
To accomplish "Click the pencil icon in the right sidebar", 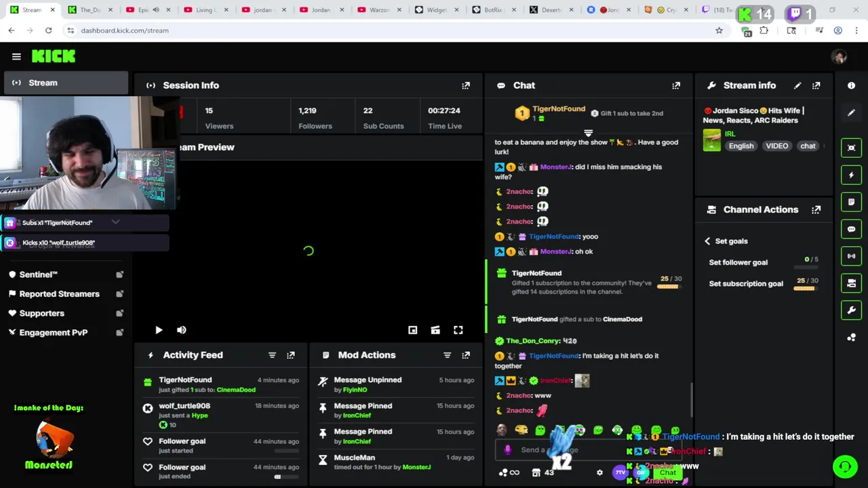I will pyautogui.click(x=851, y=113).
